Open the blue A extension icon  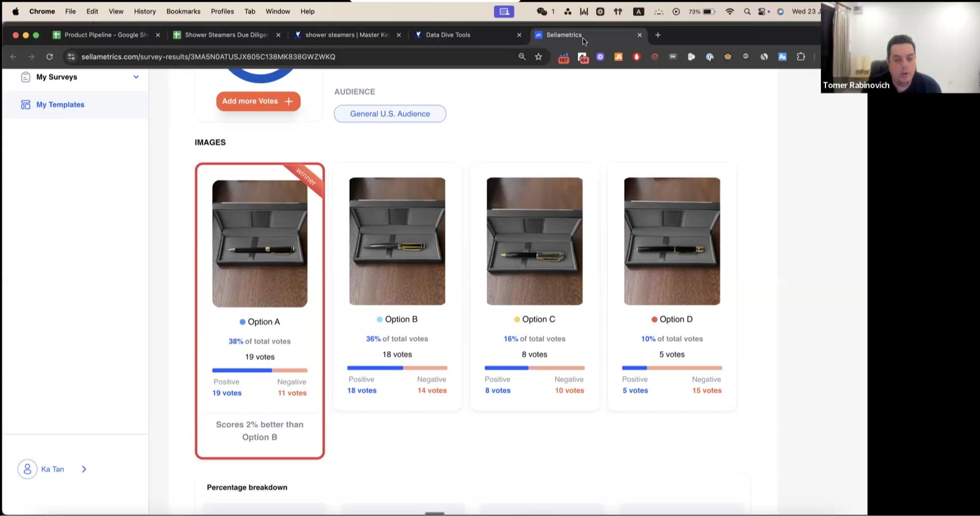coord(783,56)
